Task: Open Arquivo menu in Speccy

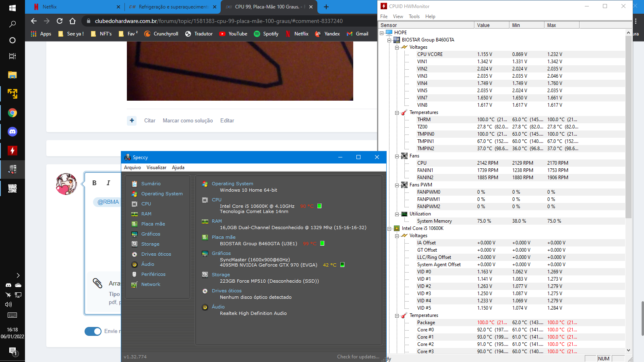Action: pyautogui.click(x=133, y=168)
